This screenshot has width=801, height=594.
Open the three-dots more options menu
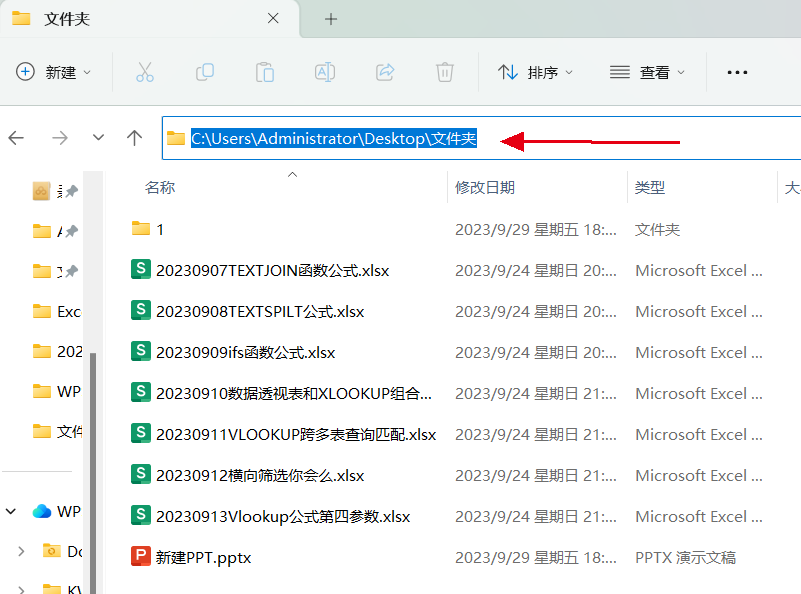[x=737, y=72]
